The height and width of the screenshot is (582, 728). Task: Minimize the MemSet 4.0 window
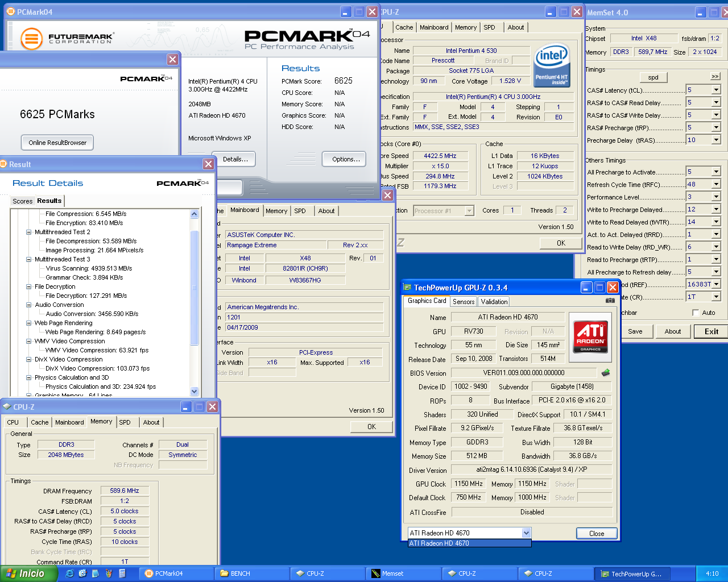(x=701, y=12)
